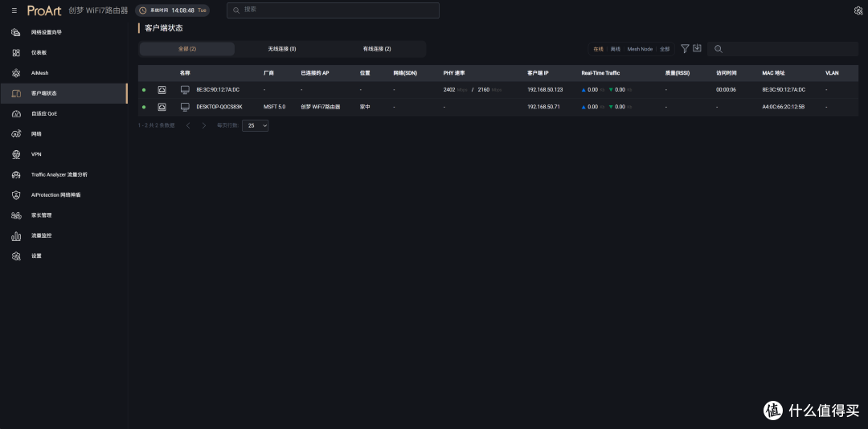Image resolution: width=868 pixels, height=429 pixels.
Task: Click the top 搜索 search field
Action: click(x=333, y=10)
